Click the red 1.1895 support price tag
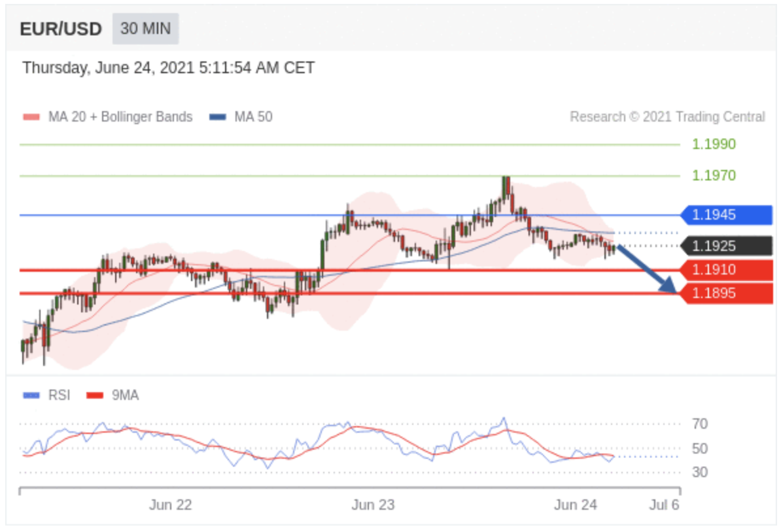Screen dimensions: 781x532 (x=726, y=293)
